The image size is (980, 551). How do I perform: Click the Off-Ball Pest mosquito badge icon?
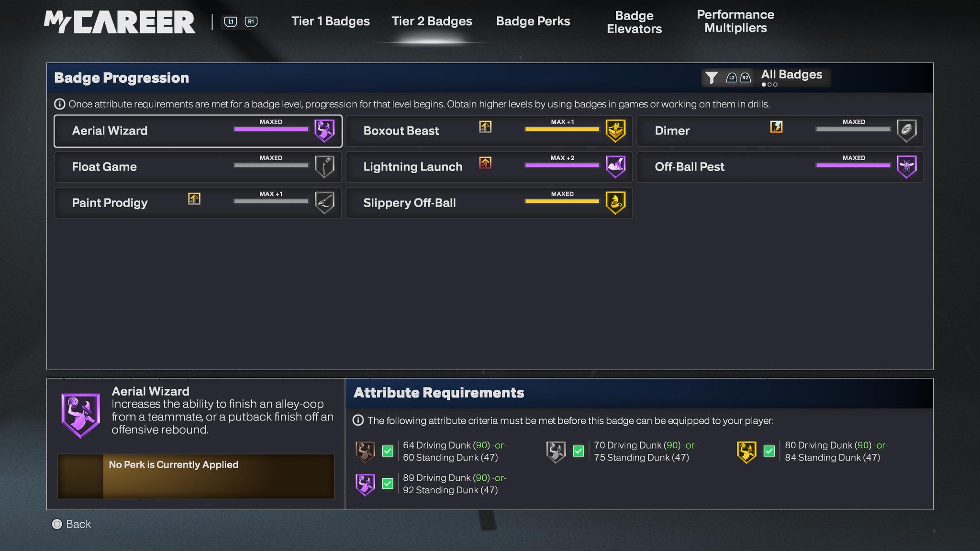[906, 166]
